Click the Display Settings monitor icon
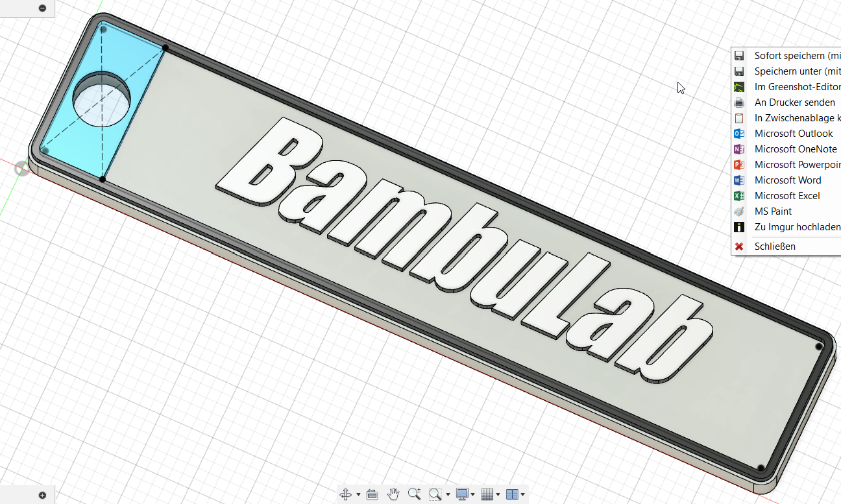Viewport: 841px width, 504px height. [x=462, y=494]
